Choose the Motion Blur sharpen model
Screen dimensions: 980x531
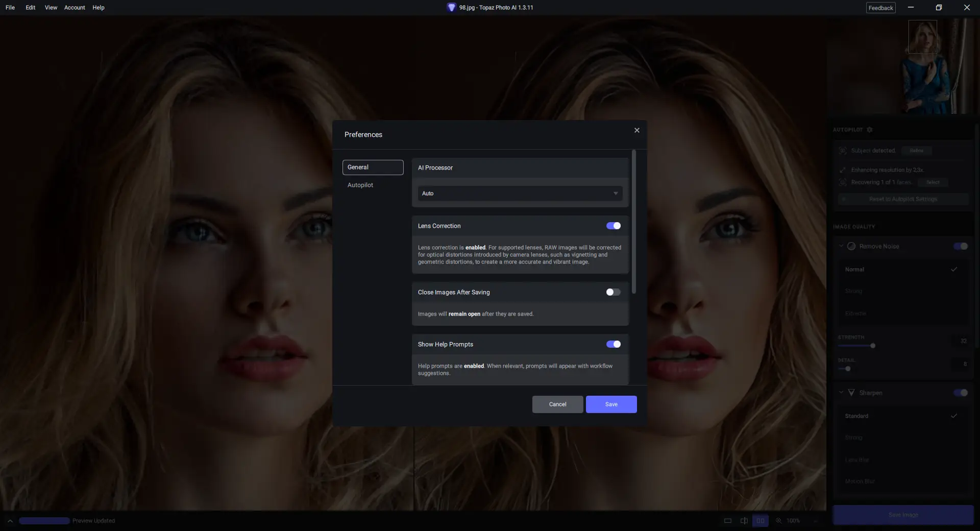903,481
